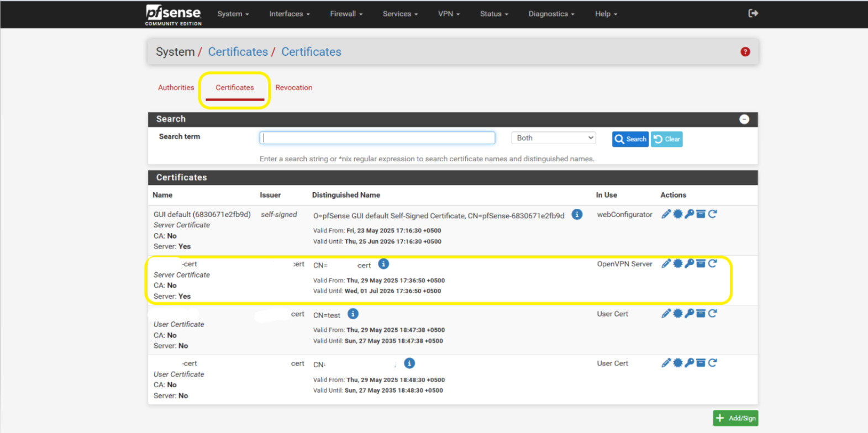Edit the last User Cert row
The width and height of the screenshot is (868, 433).
tap(666, 363)
